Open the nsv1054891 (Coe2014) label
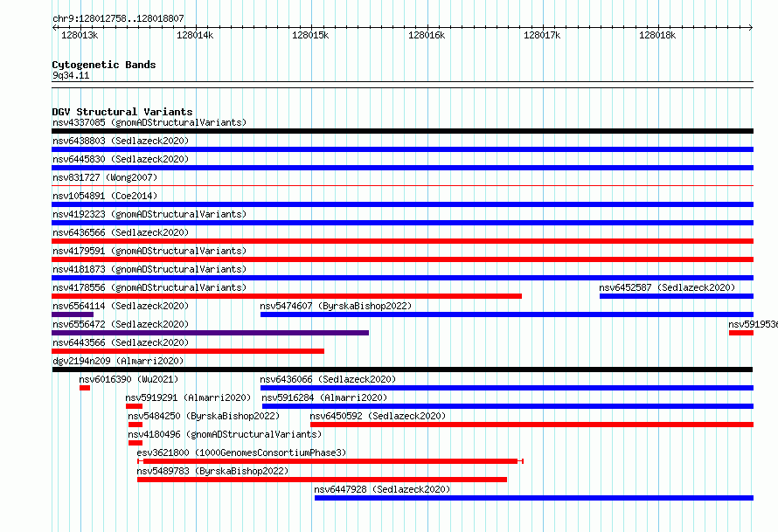The height and width of the screenshot is (532, 778). click(105, 196)
